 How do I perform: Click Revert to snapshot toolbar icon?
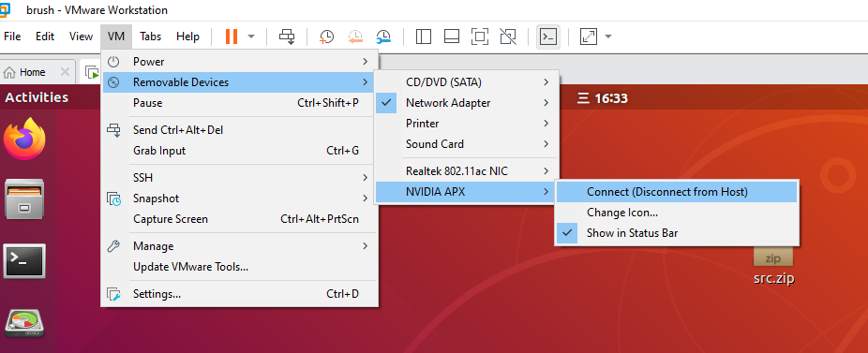[x=355, y=37]
